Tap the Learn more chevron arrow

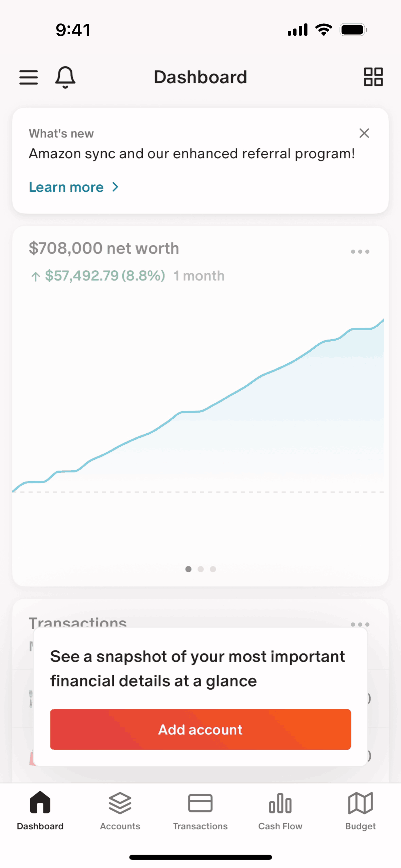coord(116,187)
